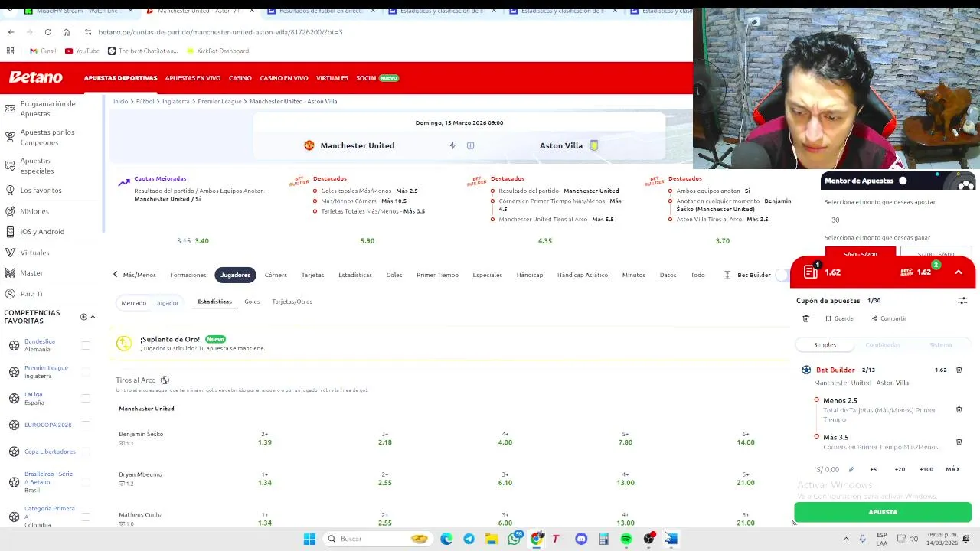980x551 pixels.
Task: Open Apuestas en Vivo menu
Action: tap(192, 78)
